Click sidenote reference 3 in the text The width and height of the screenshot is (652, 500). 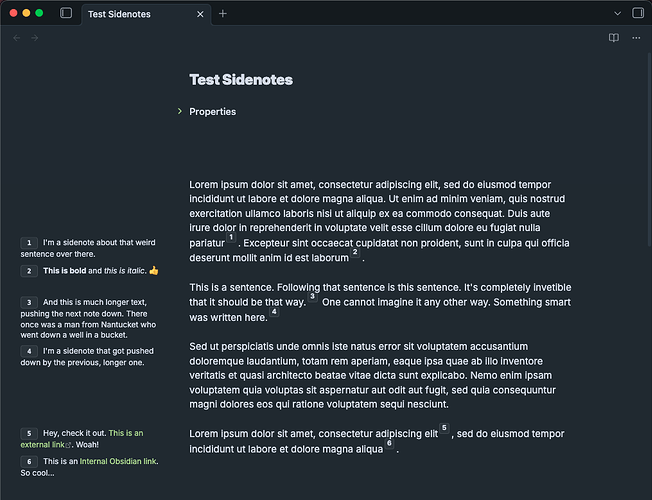[x=312, y=297]
